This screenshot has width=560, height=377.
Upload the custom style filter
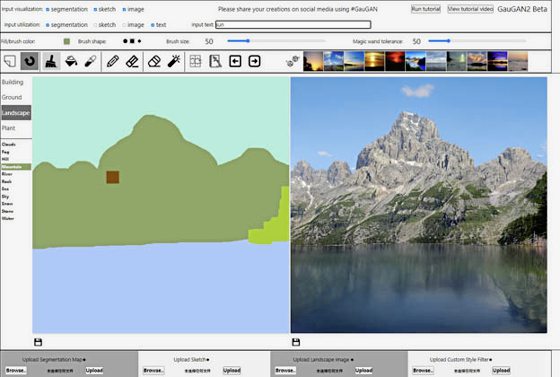[x=501, y=371]
